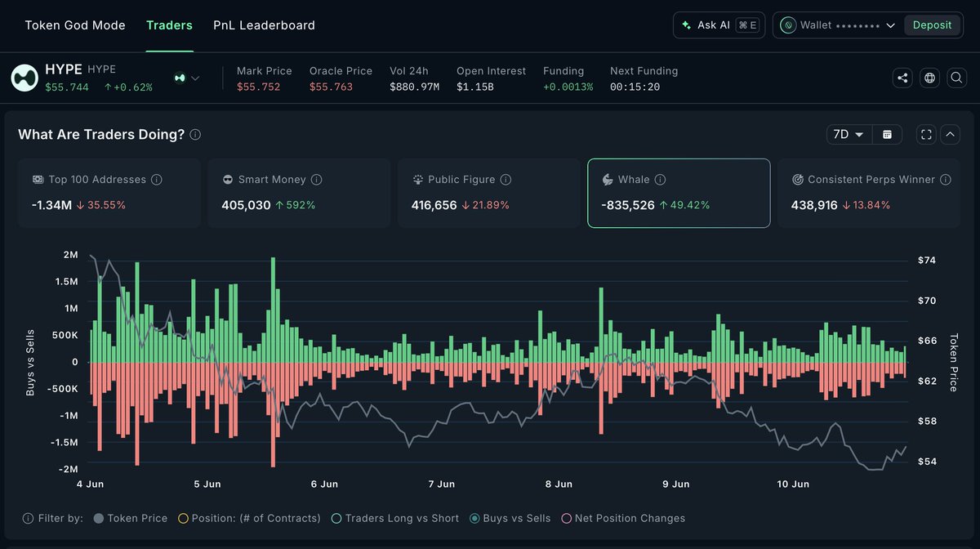Collapse the What Are Traders Doing panel
This screenshot has height=549, width=980.
click(x=951, y=135)
